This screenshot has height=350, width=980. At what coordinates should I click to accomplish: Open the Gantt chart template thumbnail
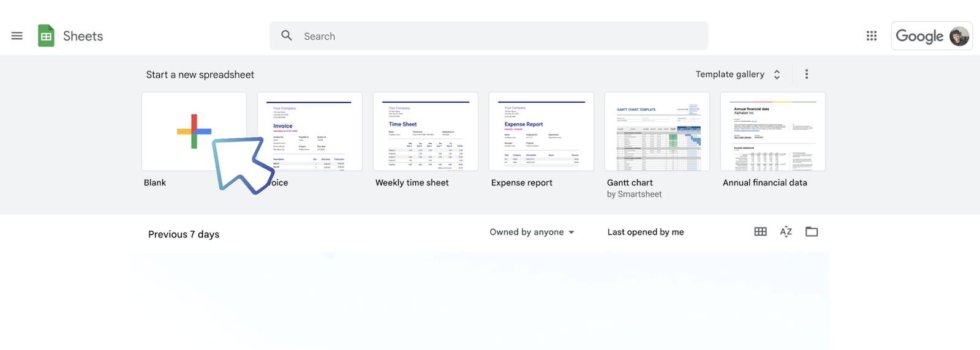657,132
